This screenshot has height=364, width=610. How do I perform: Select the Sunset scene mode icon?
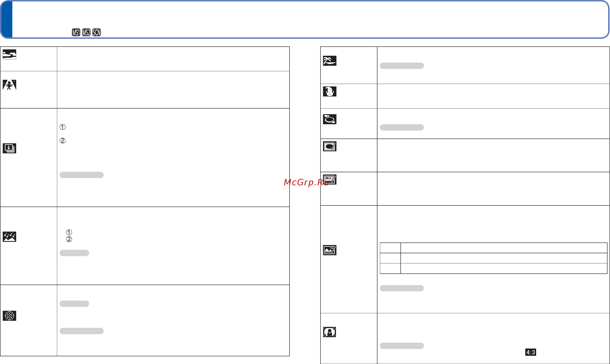pyautogui.click(x=9, y=54)
